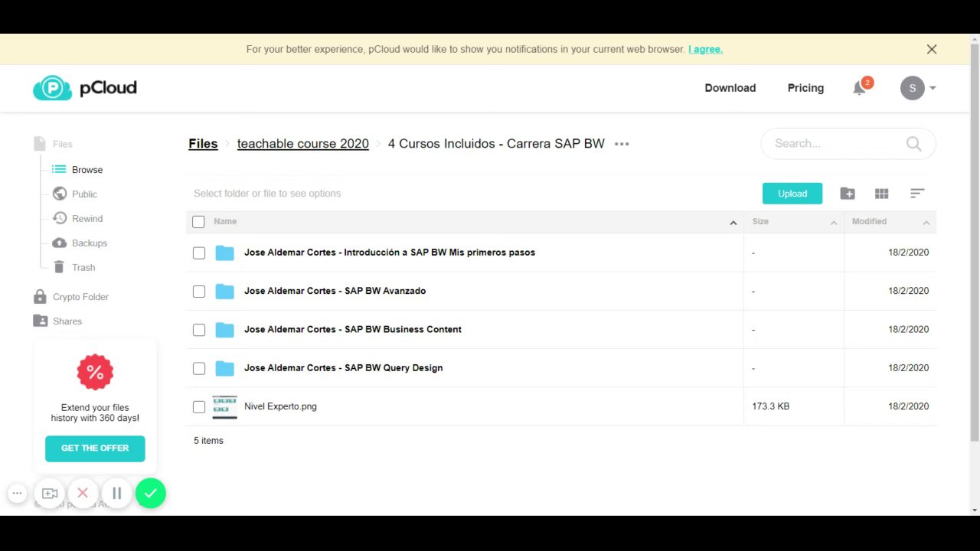Click the new folder icon
Screen dimensions: 980x551
coord(848,194)
